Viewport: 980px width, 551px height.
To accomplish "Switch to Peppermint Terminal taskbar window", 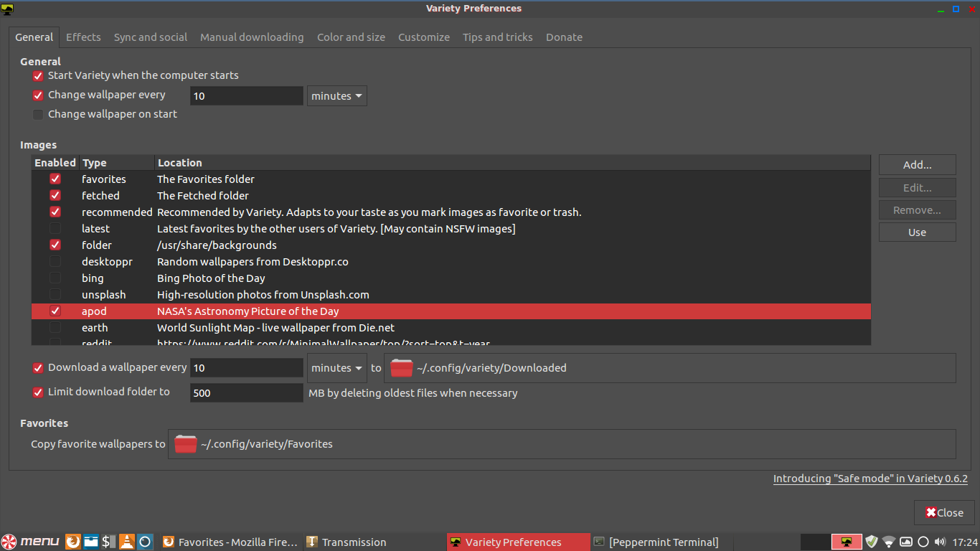I will tap(660, 542).
